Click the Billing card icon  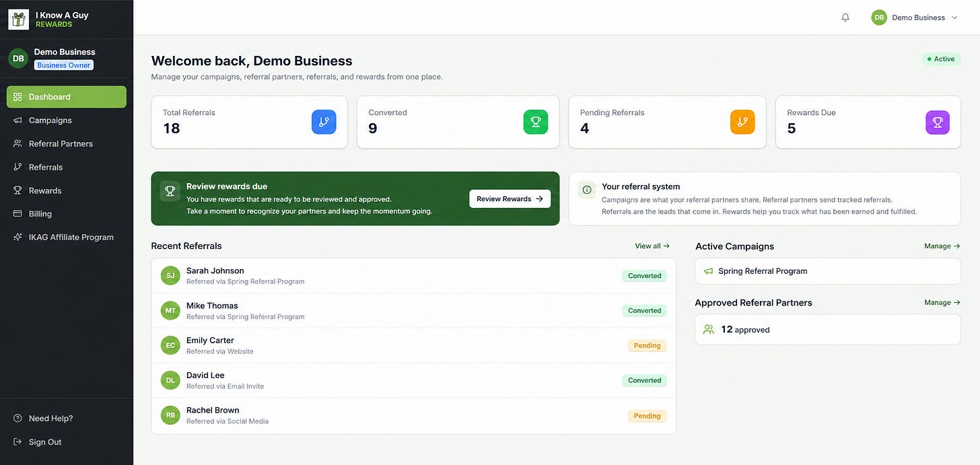click(x=17, y=214)
